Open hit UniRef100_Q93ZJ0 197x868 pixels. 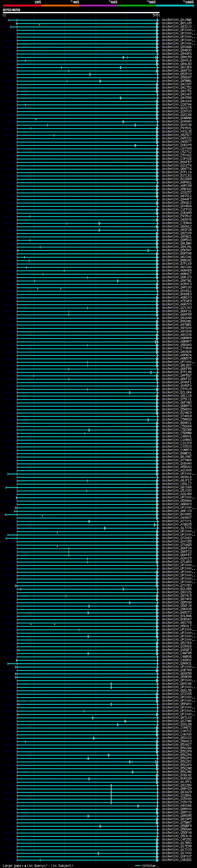click(x=177, y=26)
